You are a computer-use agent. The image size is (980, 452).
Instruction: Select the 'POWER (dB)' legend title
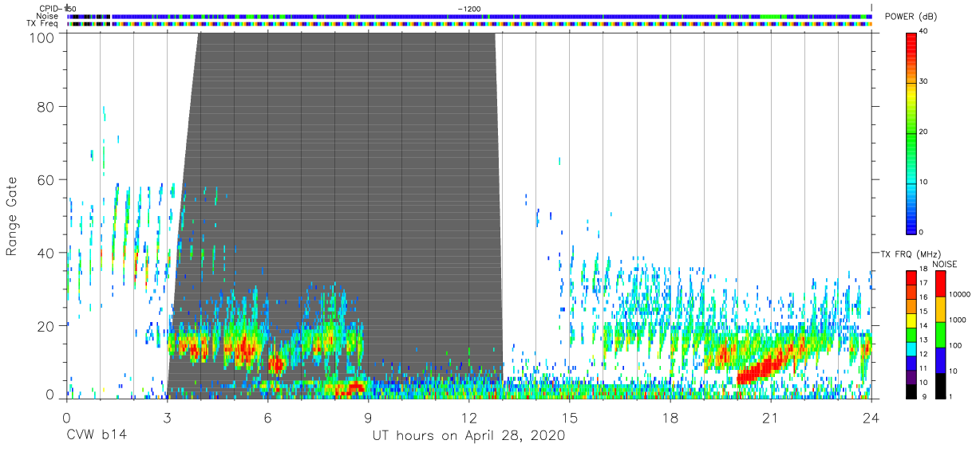pyautogui.click(x=911, y=17)
